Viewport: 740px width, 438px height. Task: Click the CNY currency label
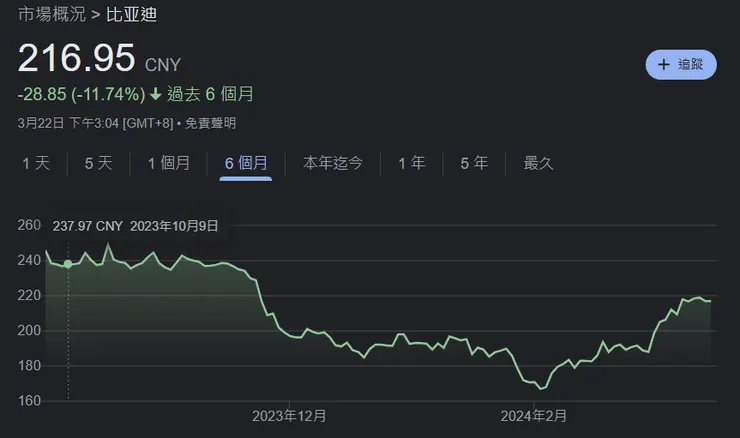point(163,65)
